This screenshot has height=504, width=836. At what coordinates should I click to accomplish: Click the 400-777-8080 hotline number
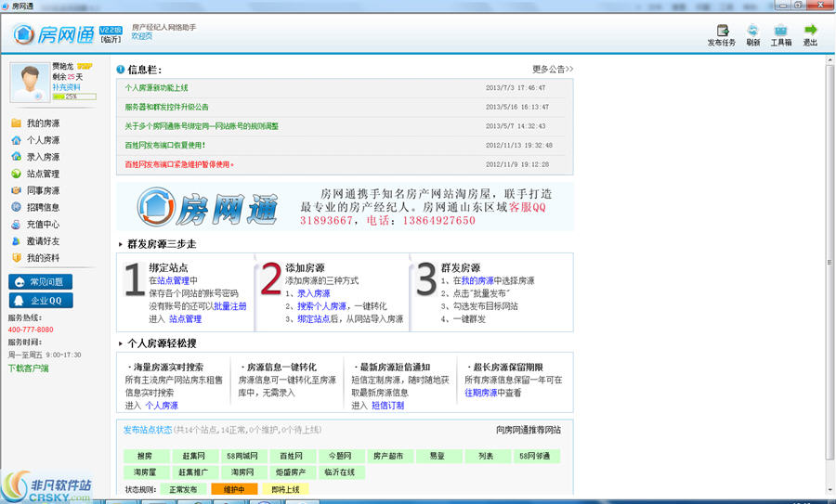coord(31,330)
